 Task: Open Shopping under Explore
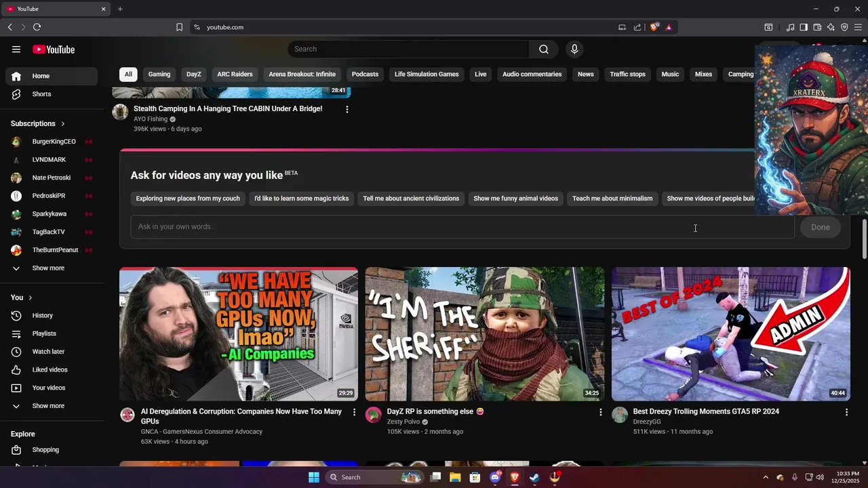tap(52, 449)
